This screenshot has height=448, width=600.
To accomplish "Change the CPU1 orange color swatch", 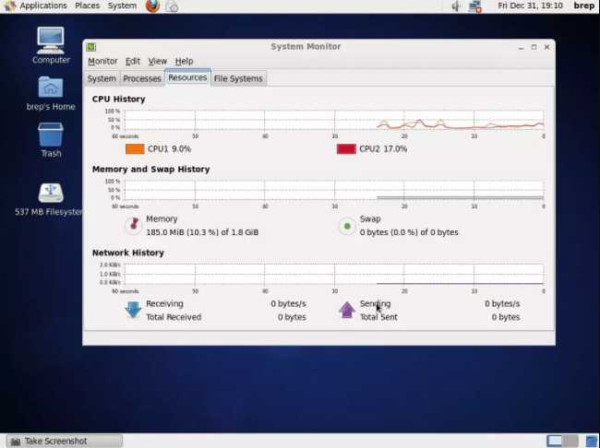I will (134, 149).
